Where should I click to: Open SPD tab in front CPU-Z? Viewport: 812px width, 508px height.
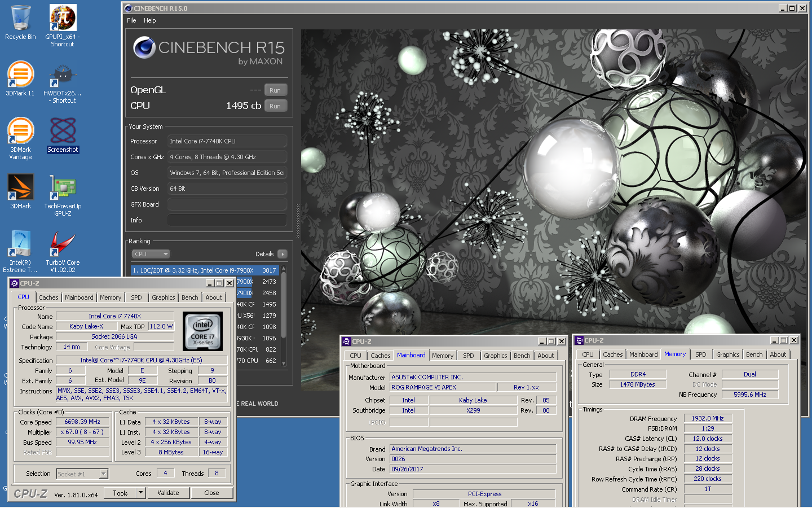[136, 297]
